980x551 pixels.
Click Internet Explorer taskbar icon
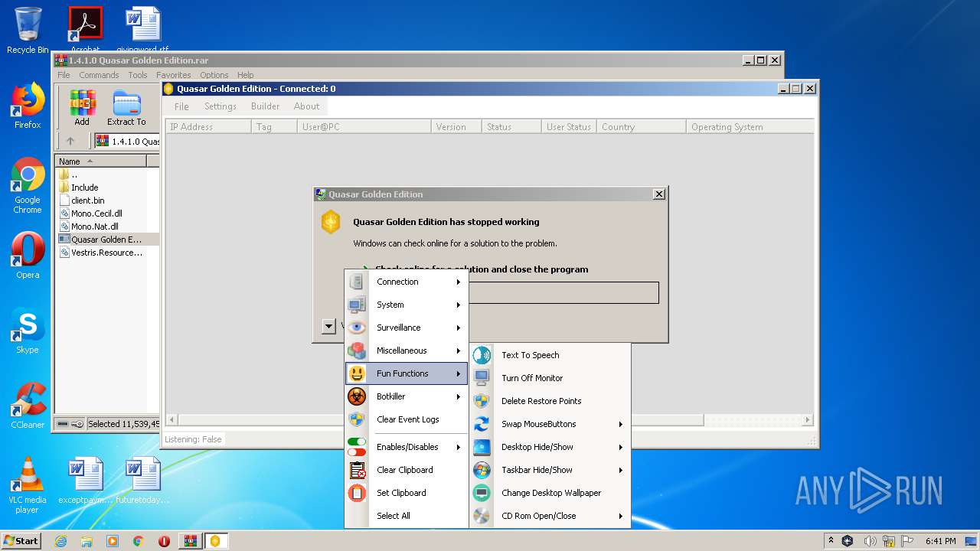pyautogui.click(x=60, y=541)
